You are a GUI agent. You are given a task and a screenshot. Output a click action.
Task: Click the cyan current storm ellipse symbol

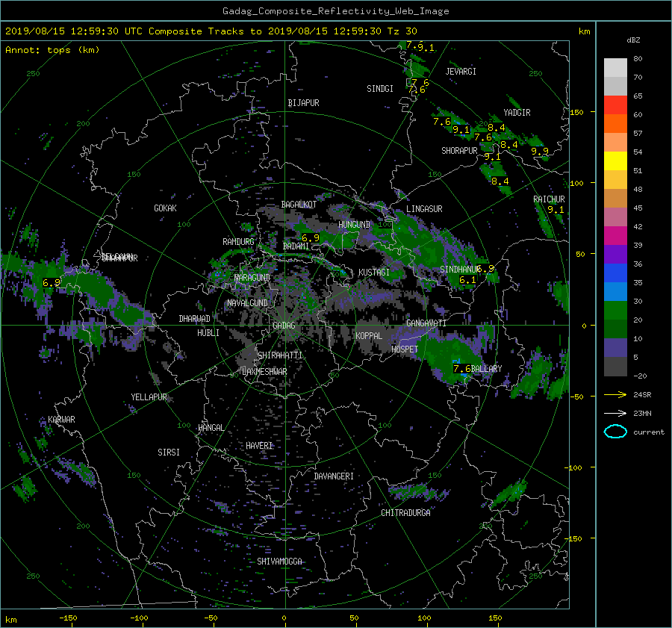coord(615,432)
